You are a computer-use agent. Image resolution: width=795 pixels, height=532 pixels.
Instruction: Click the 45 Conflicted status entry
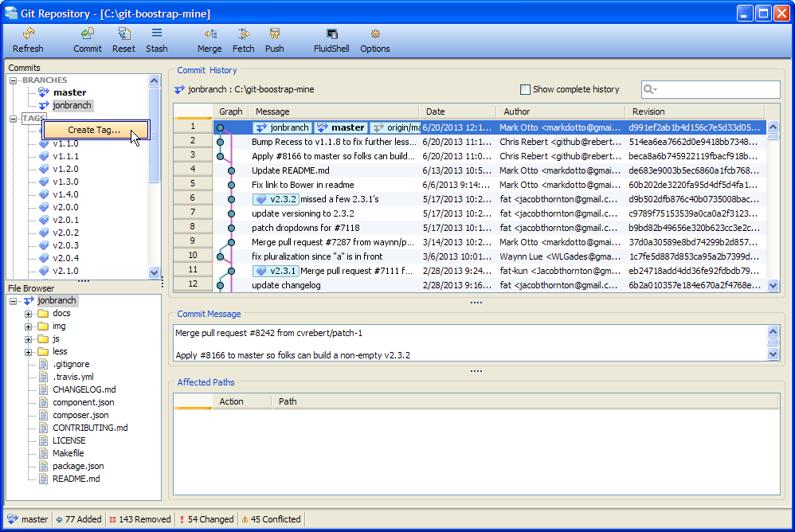(271, 518)
